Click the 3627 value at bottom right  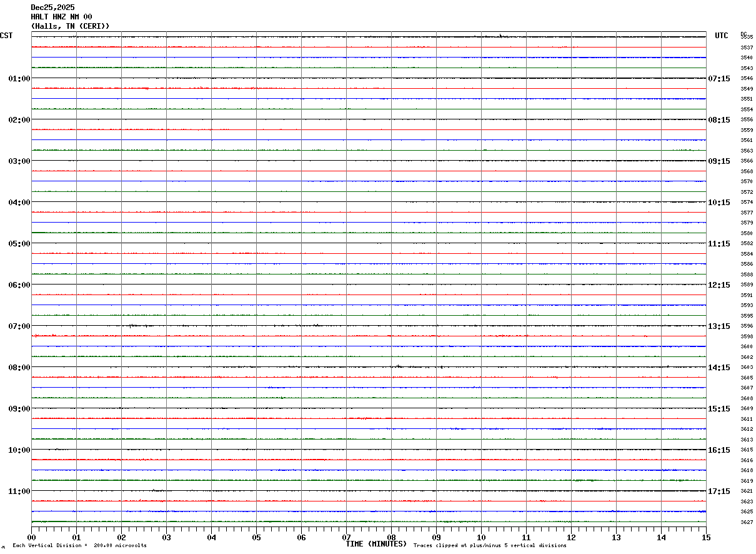pos(747,522)
